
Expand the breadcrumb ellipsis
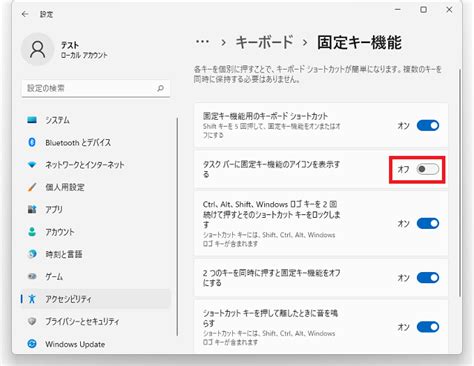tap(202, 42)
